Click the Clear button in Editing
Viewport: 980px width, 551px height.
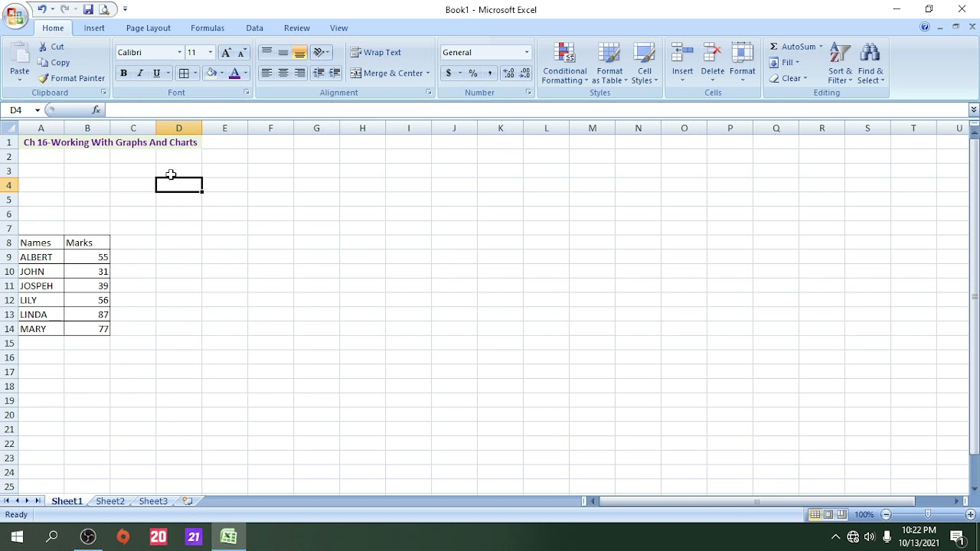click(789, 78)
